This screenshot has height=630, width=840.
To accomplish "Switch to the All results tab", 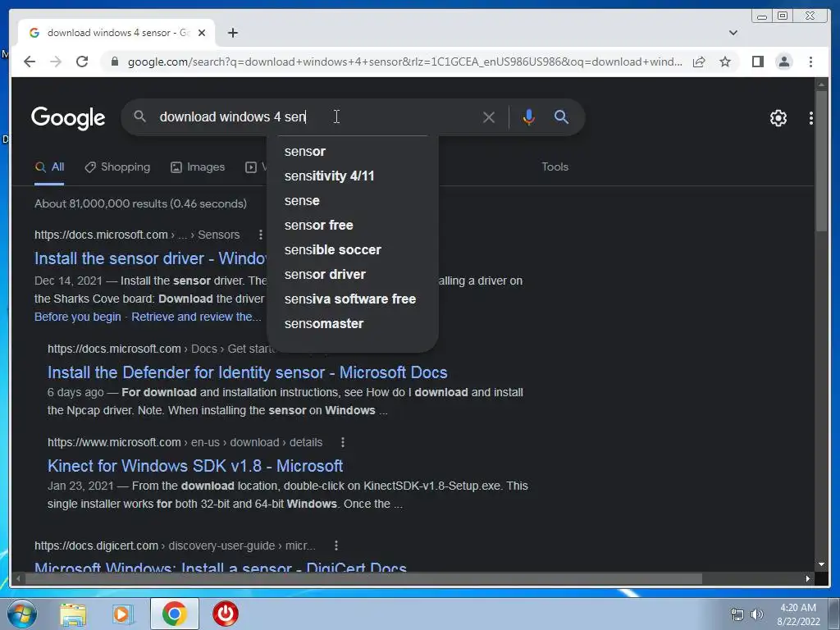I will point(49,167).
